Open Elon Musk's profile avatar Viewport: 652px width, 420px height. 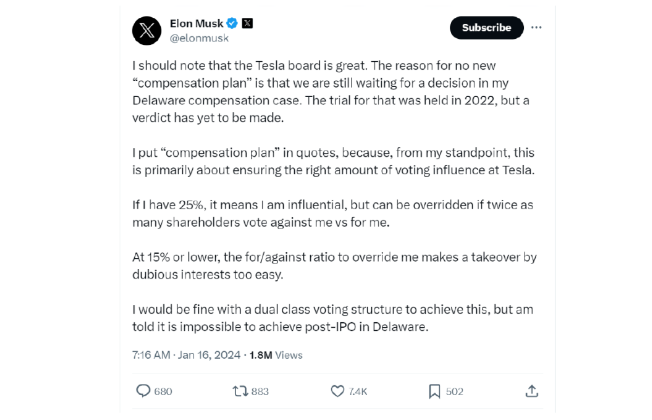click(x=147, y=31)
